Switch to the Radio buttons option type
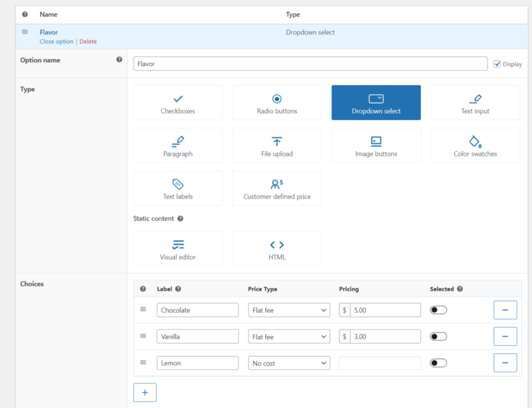Image resolution: width=532 pixels, height=408 pixels. pyautogui.click(x=277, y=102)
